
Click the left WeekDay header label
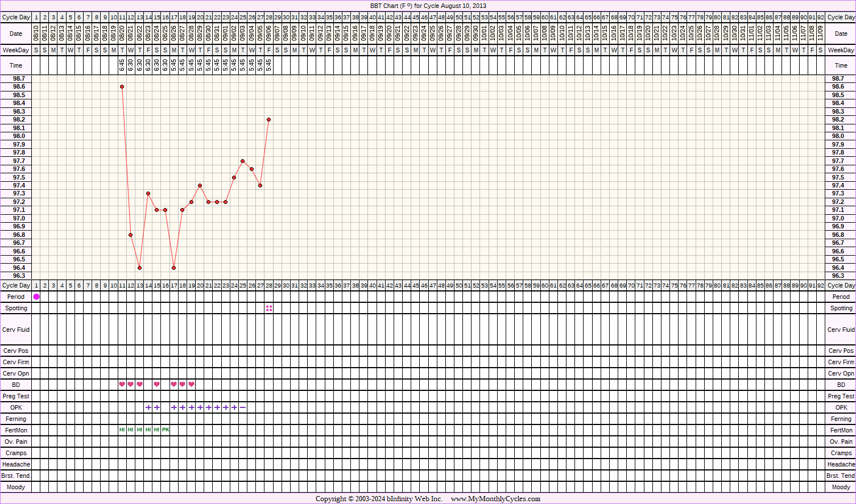click(16, 50)
